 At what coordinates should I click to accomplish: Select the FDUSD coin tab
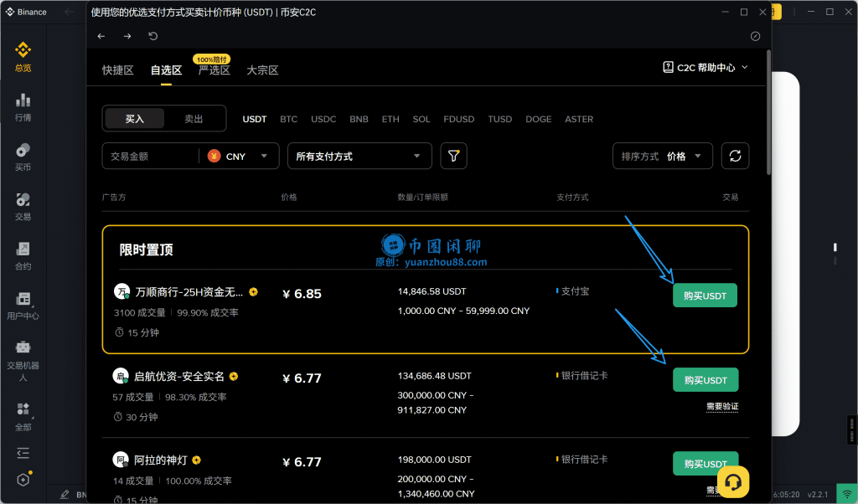(458, 119)
